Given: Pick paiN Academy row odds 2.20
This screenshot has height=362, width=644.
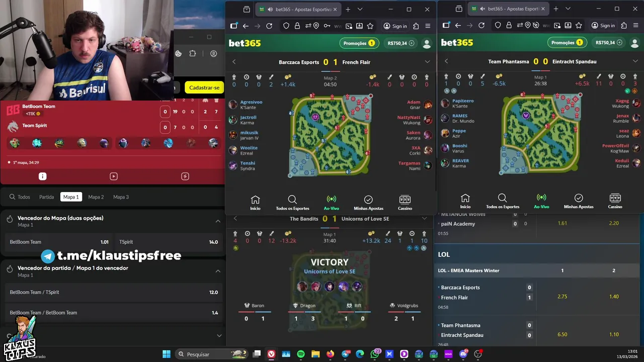Looking at the screenshot, I should [x=614, y=223].
